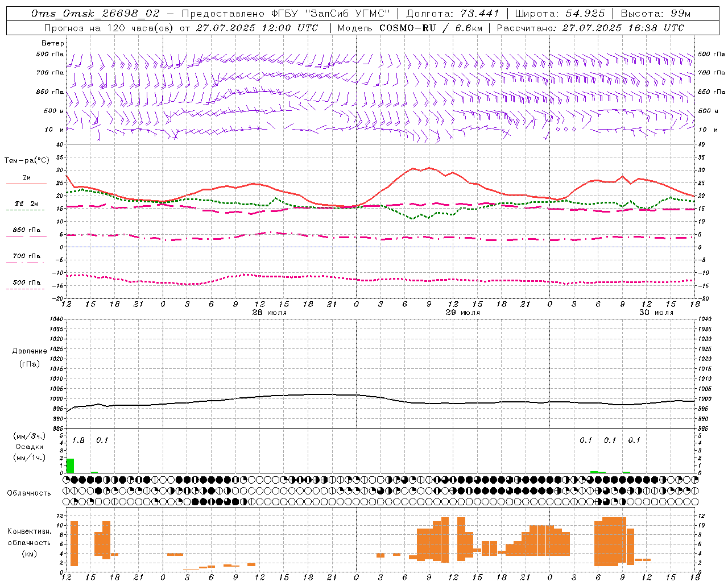The height and width of the screenshot is (582, 728).
Task: Select the Долгота: 73.441 longitude value
Action: point(453,14)
